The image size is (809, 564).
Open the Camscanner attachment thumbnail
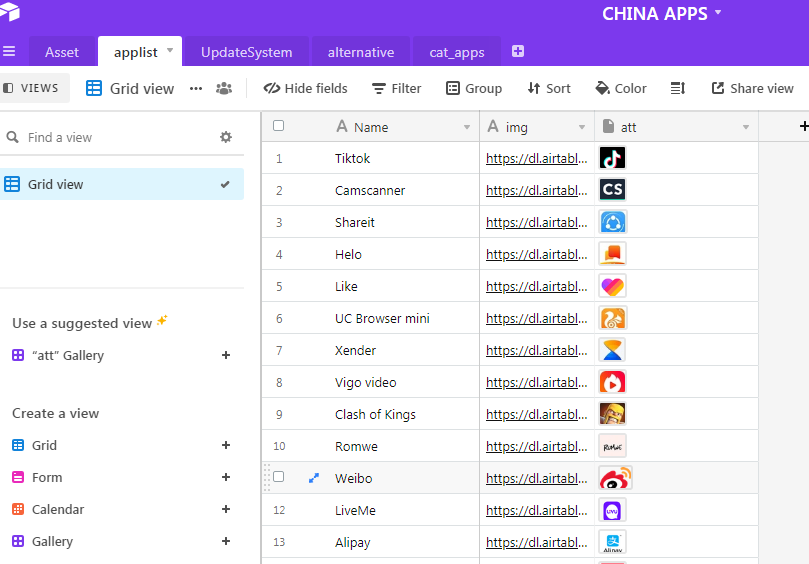point(612,190)
